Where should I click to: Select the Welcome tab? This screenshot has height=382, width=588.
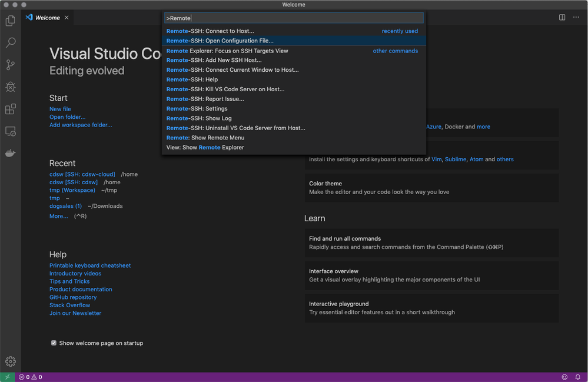[x=47, y=18]
